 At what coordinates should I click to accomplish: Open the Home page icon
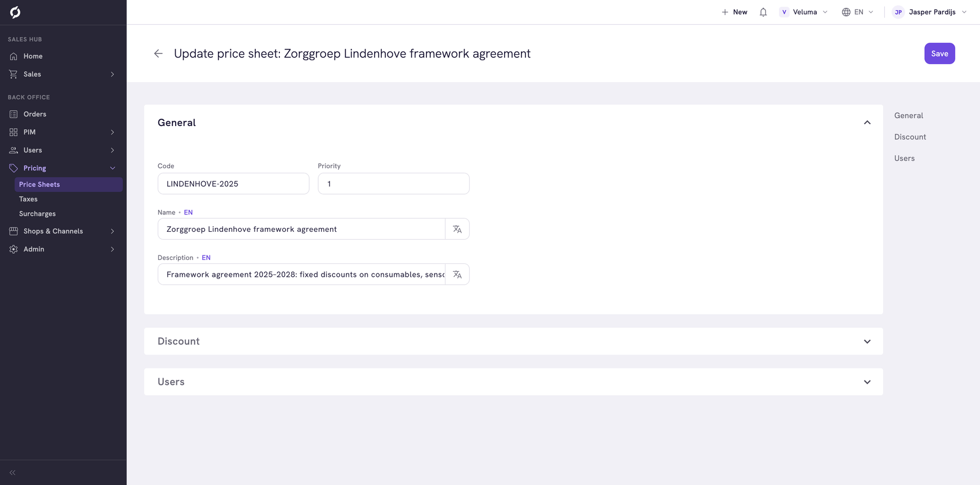[14, 56]
